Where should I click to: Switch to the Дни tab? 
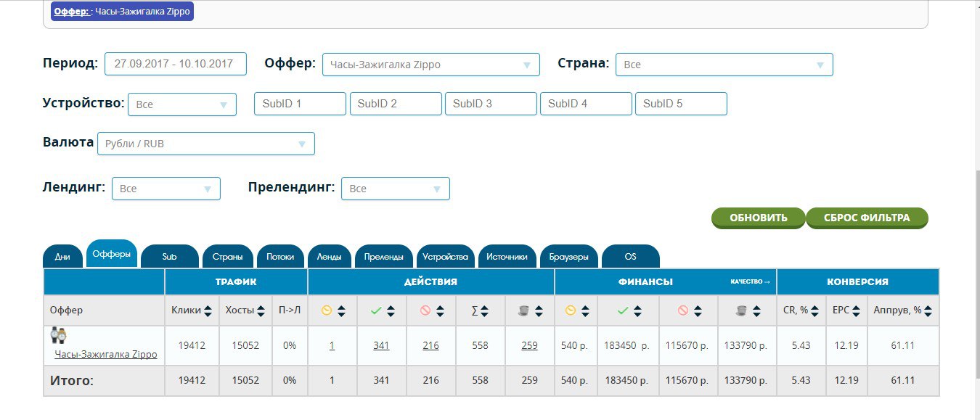63,256
